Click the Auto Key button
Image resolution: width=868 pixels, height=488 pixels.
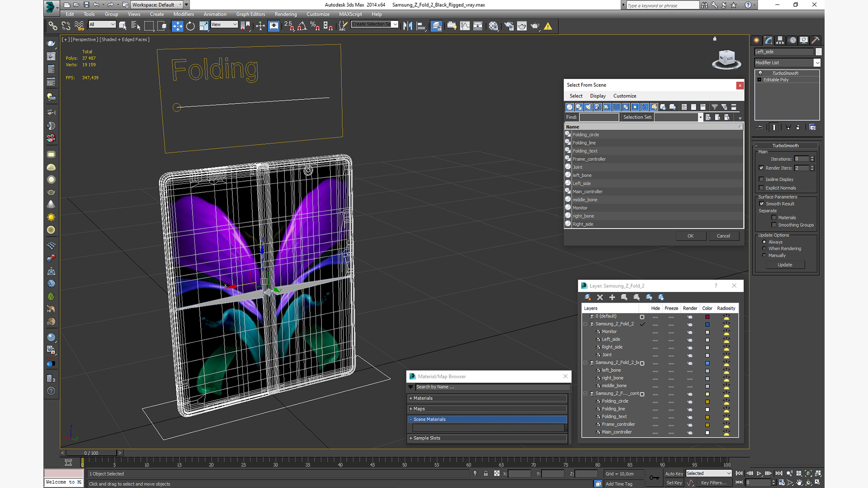[x=674, y=474]
